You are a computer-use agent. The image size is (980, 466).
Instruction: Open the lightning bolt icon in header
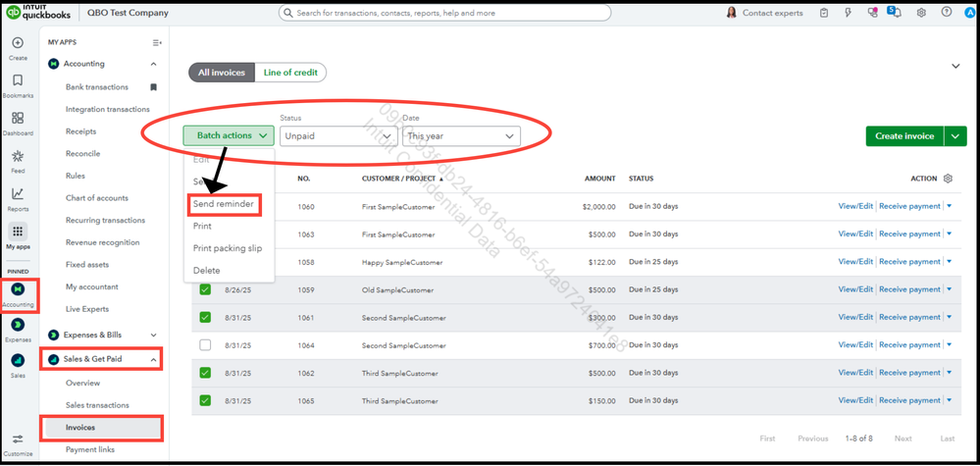pos(849,13)
